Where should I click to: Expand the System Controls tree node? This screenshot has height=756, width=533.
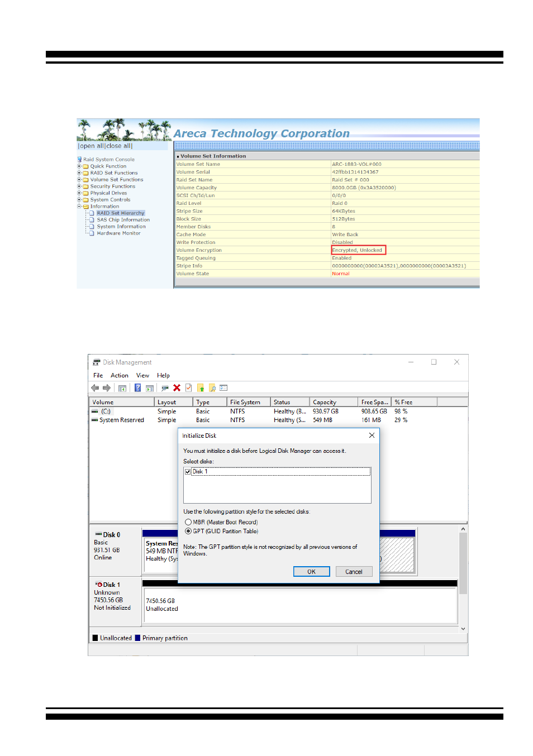click(x=79, y=200)
